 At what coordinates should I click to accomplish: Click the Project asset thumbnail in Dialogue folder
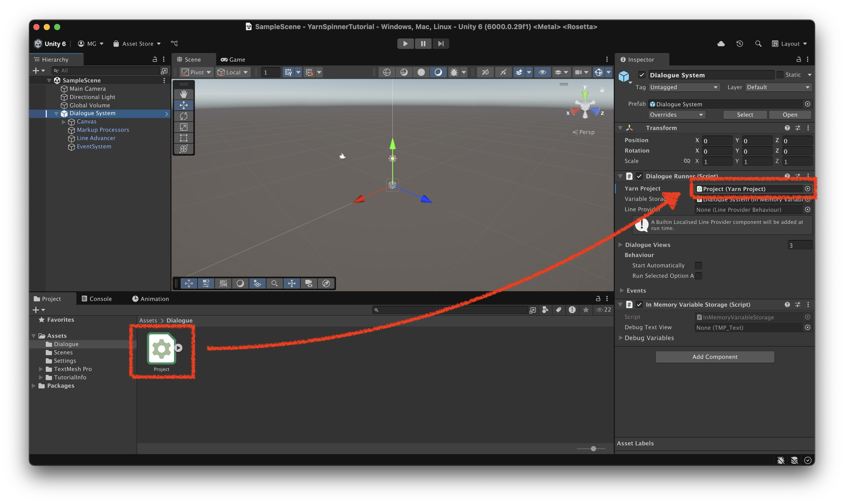point(162,348)
